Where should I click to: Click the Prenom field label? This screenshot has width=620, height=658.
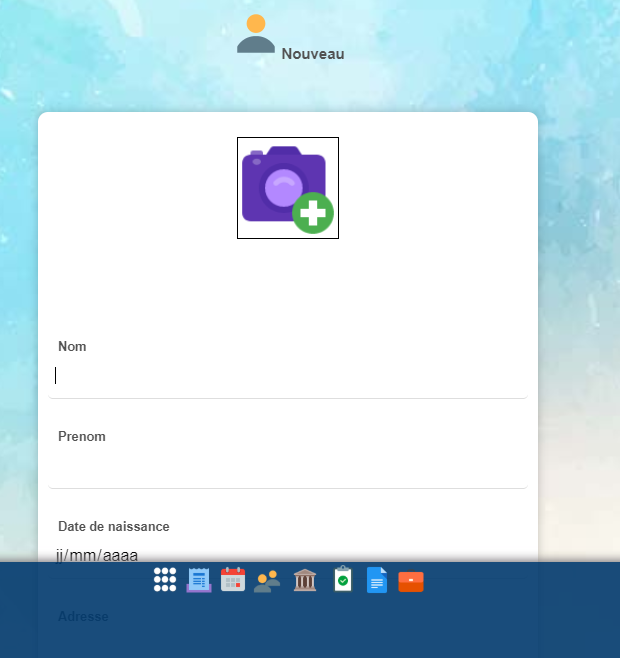tap(82, 436)
